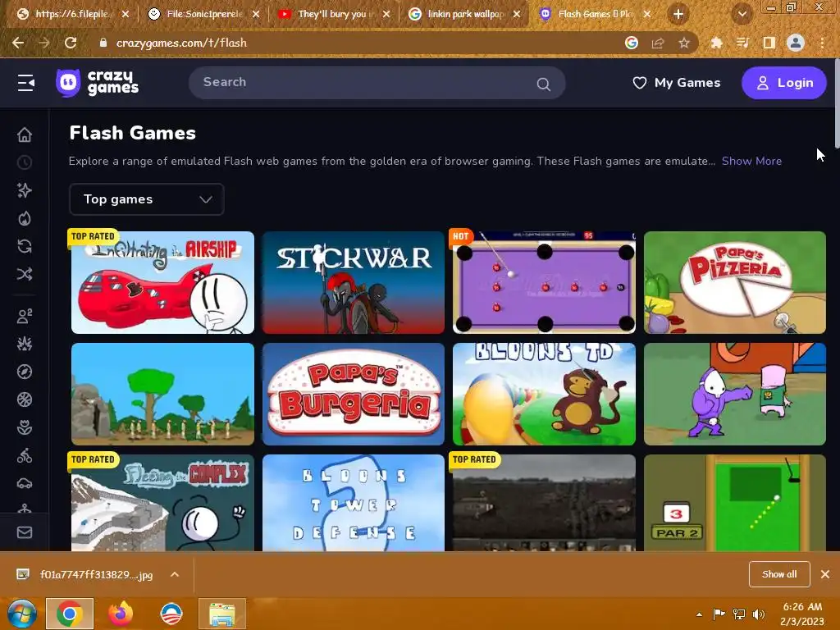Open the Recently played clock icon
This screenshot has height=630, width=840.
[25, 162]
